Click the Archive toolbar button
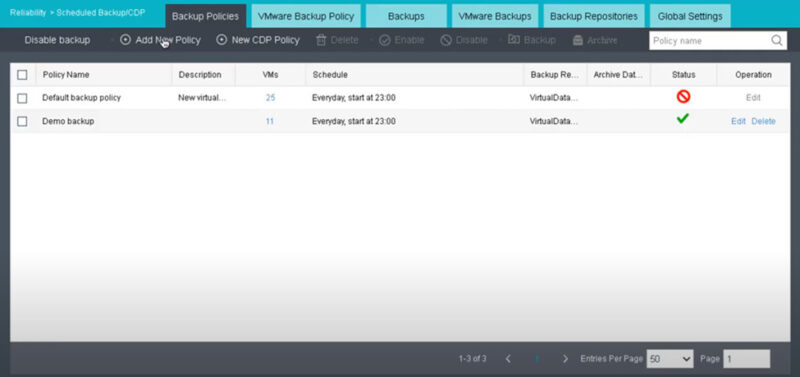 click(x=595, y=40)
